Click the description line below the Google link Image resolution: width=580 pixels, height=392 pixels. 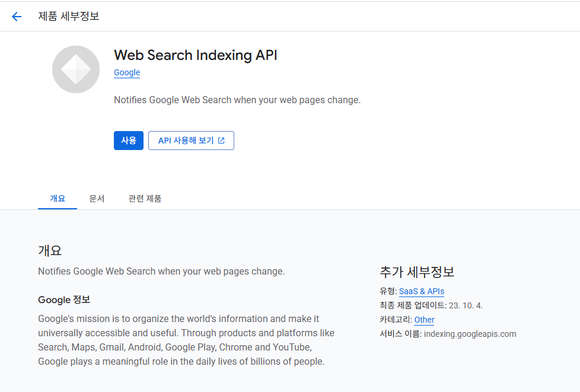(x=237, y=100)
